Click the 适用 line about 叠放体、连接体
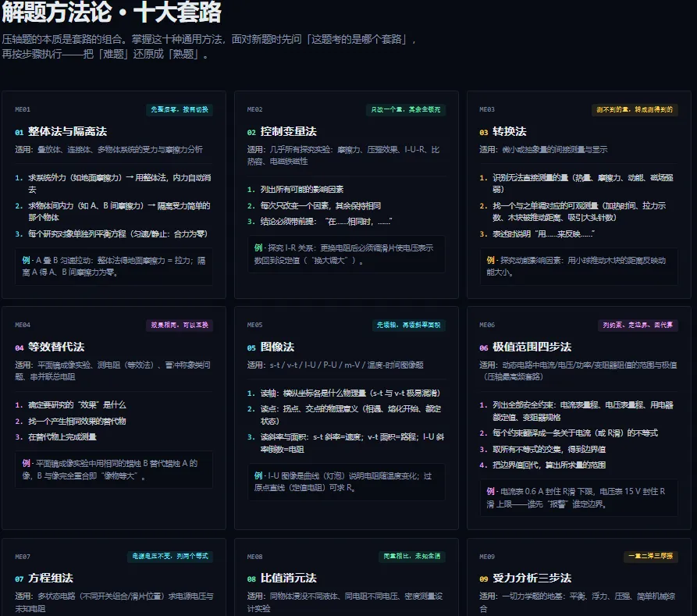The image size is (697, 616). 109,149
